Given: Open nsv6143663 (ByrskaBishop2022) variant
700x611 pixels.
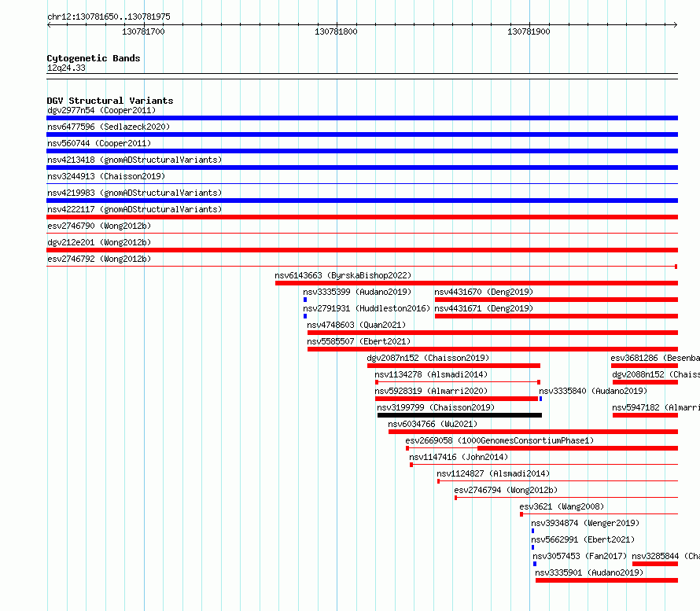Looking at the screenshot, I should coord(343,275).
